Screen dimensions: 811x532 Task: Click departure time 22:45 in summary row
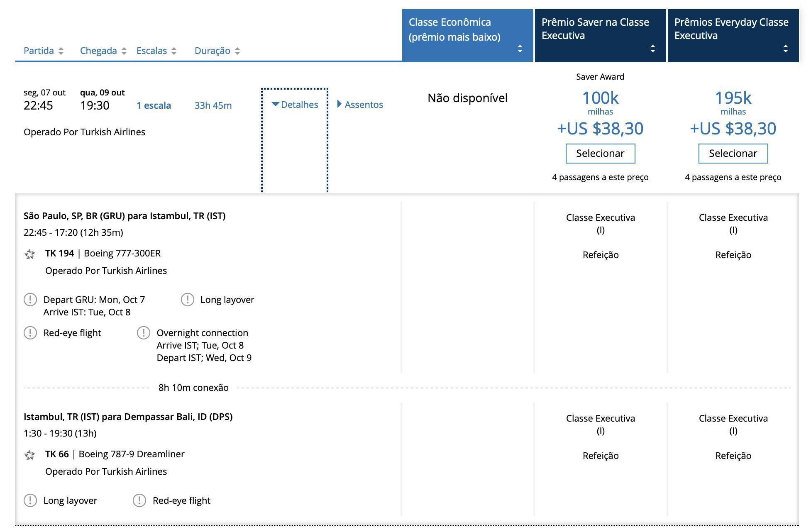[x=38, y=105]
